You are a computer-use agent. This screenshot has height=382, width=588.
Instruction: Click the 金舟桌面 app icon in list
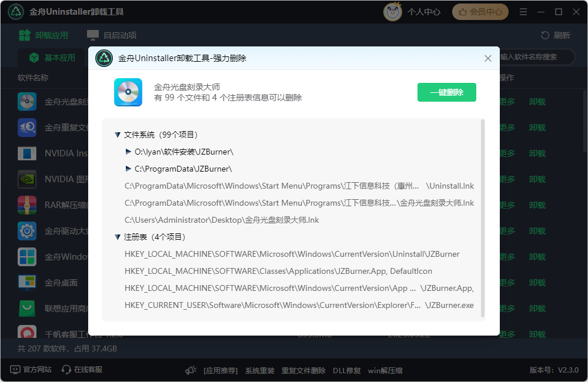27,283
